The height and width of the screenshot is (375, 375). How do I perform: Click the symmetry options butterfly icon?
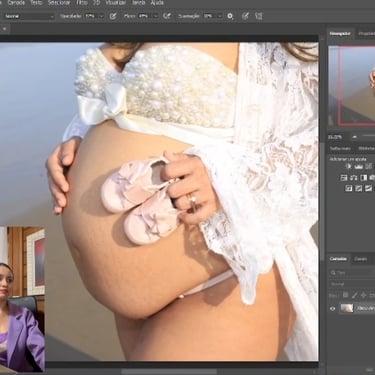tap(259, 16)
